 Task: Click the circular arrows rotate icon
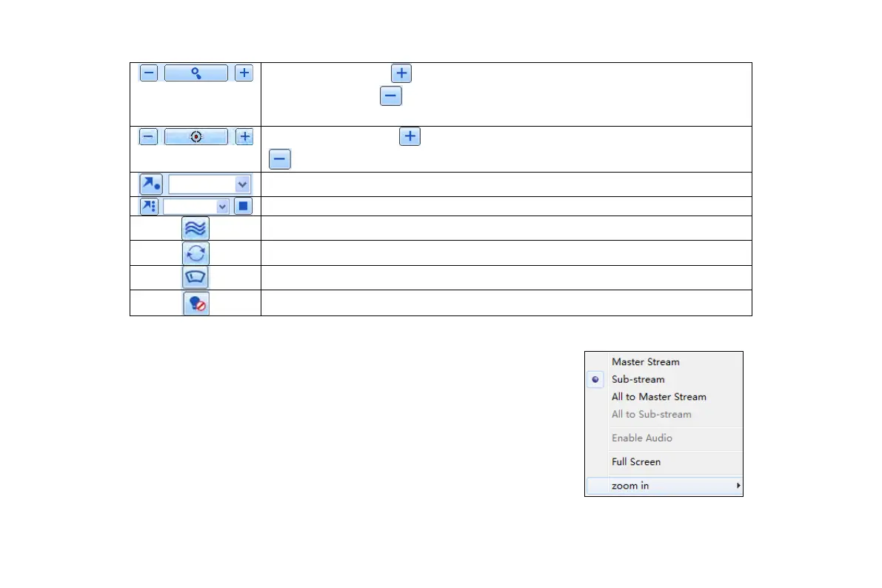coord(196,253)
